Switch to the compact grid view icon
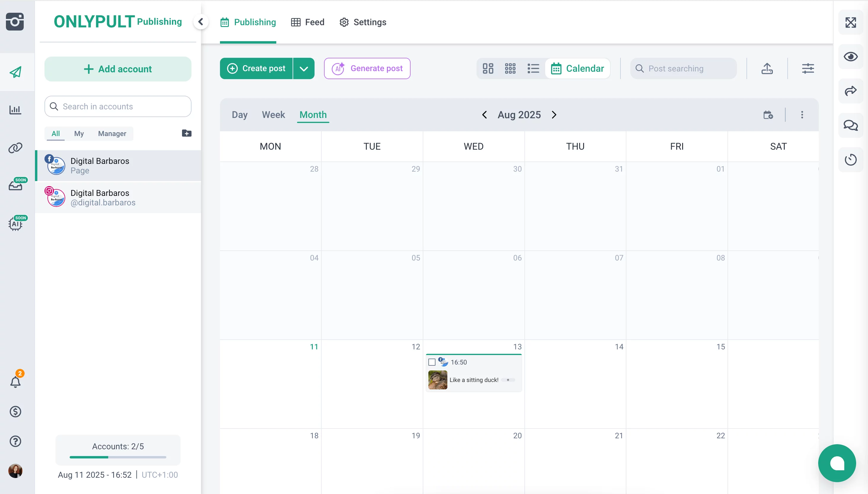Viewport: 868px width, 494px height. coord(510,68)
